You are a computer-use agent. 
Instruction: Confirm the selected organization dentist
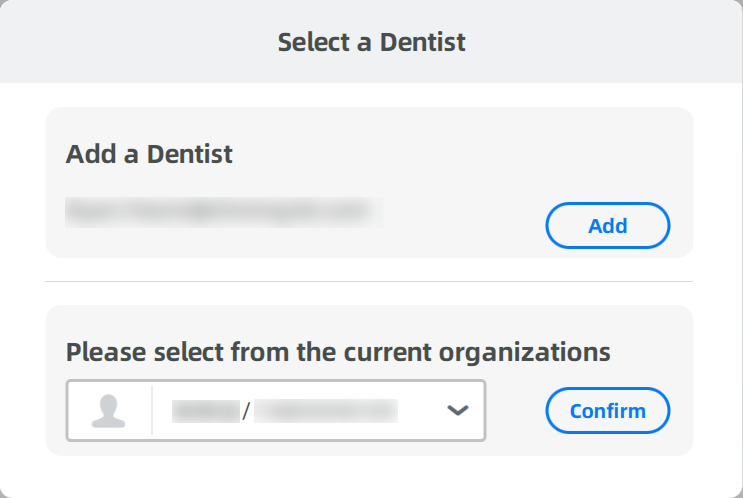607,410
